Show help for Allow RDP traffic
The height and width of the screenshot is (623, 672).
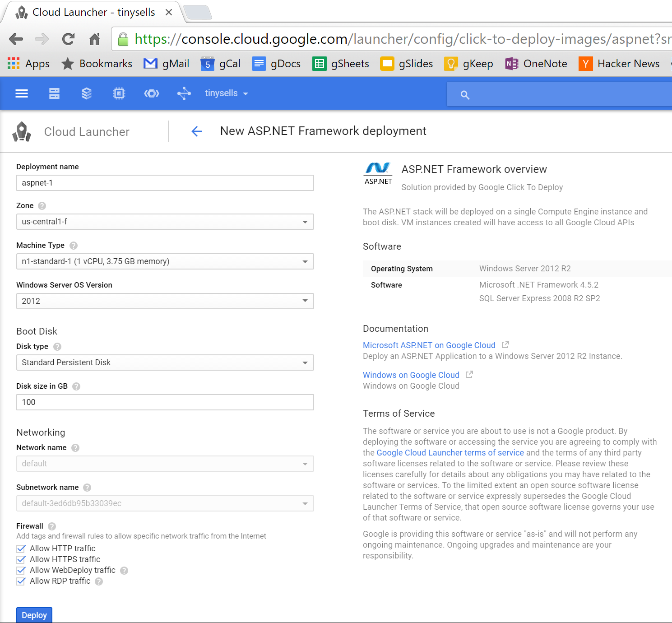tap(99, 581)
